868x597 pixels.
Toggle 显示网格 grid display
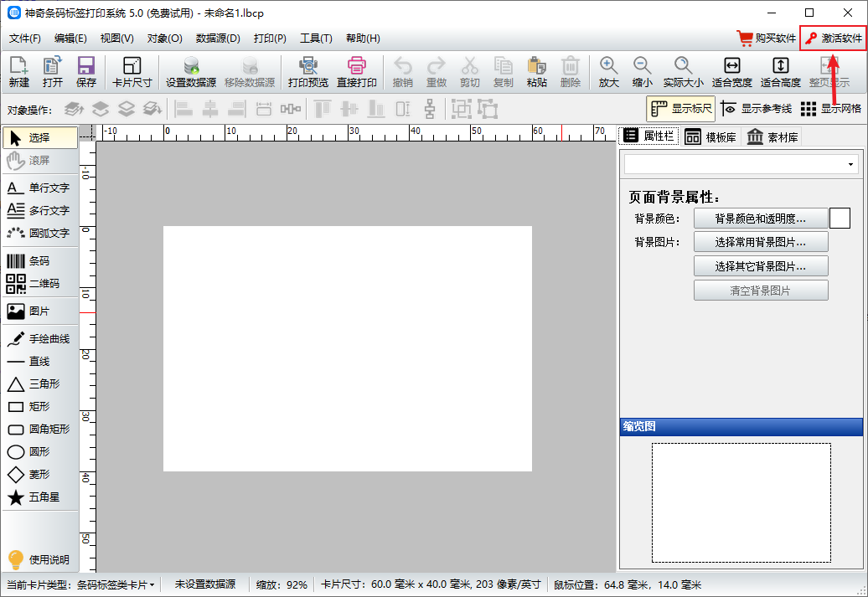pyautogui.click(x=831, y=109)
